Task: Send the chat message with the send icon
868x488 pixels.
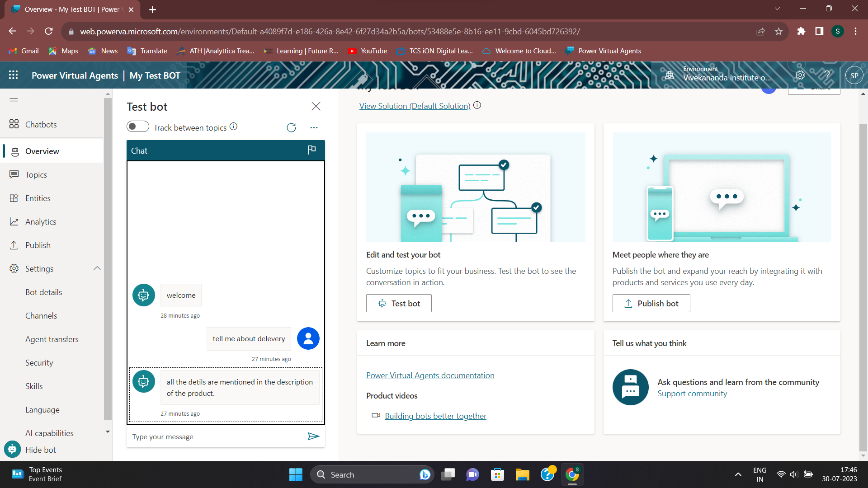Action: (314, 436)
